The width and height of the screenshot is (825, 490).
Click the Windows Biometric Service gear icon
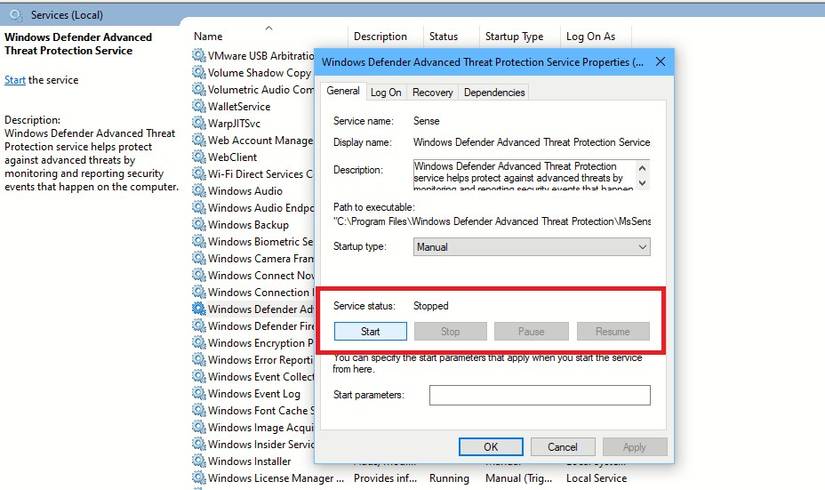199,241
